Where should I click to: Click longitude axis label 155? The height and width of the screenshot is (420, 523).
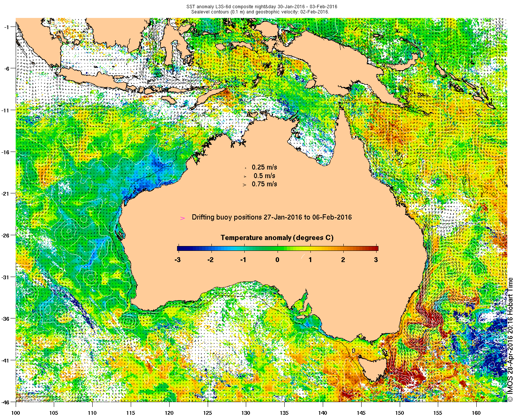tap(438, 413)
